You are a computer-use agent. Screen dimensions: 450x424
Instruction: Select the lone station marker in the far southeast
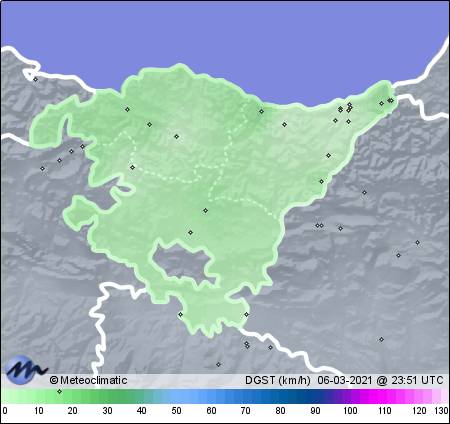[381, 339]
